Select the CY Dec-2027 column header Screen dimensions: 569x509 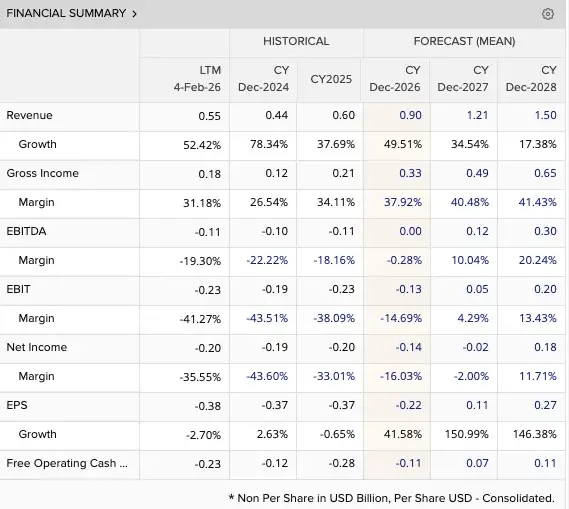click(463, 79)
